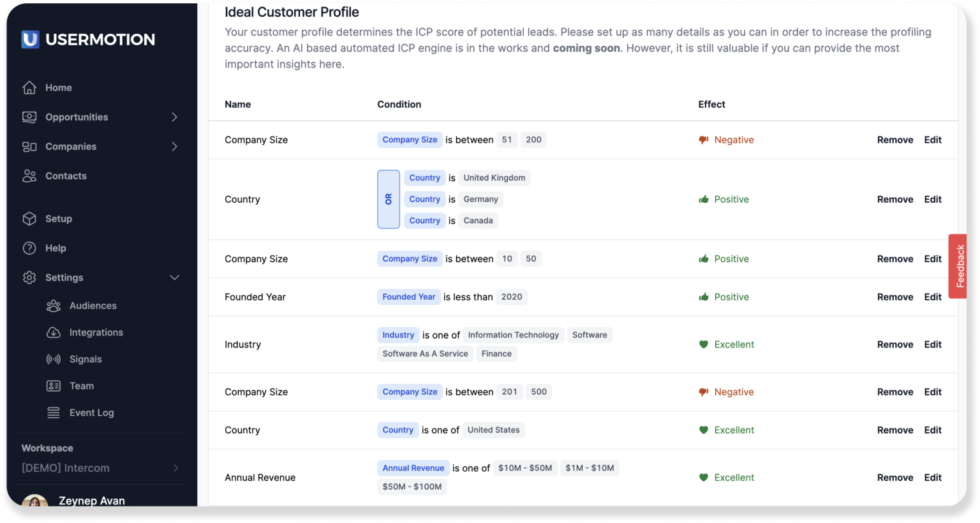Edit the Annual Revenue rule
This screenshot has width=980, height=523.
click(x=932, y=477)
